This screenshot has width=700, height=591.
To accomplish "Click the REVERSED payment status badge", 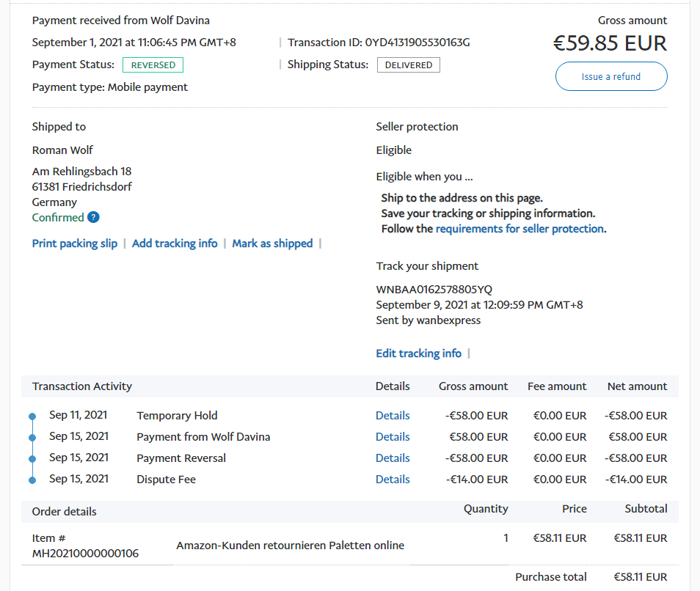I will (x=153, y=65).
